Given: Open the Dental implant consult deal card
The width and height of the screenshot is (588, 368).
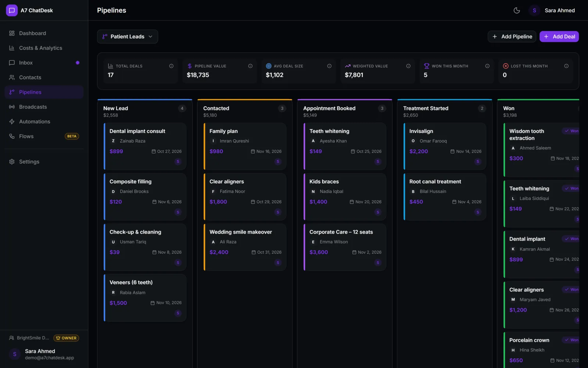Looking at the screenshot, I should (x=145, y=146).
